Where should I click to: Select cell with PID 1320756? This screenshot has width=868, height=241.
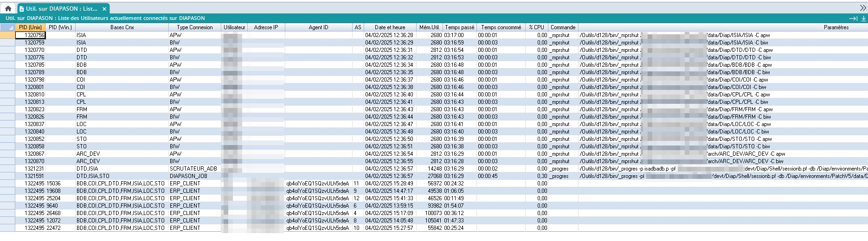click(x=31, y=35)
